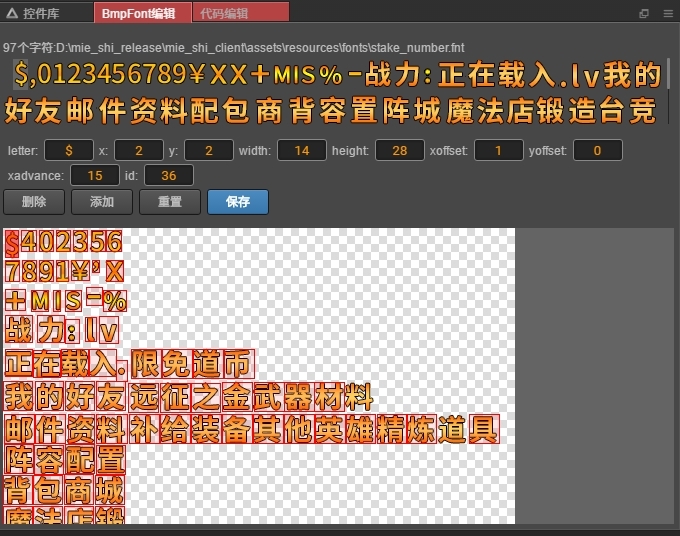Focus the xoffset input field
The width and height of the screenshot is (680, 536).
pos(499,150)
